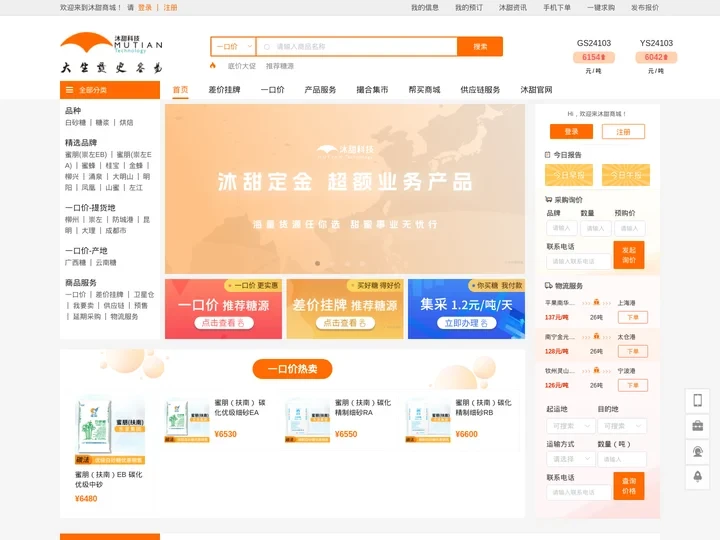The image size is (720, 540).
Task: Click the 注册 link in top bar
Action: click(x=170, y=7)
